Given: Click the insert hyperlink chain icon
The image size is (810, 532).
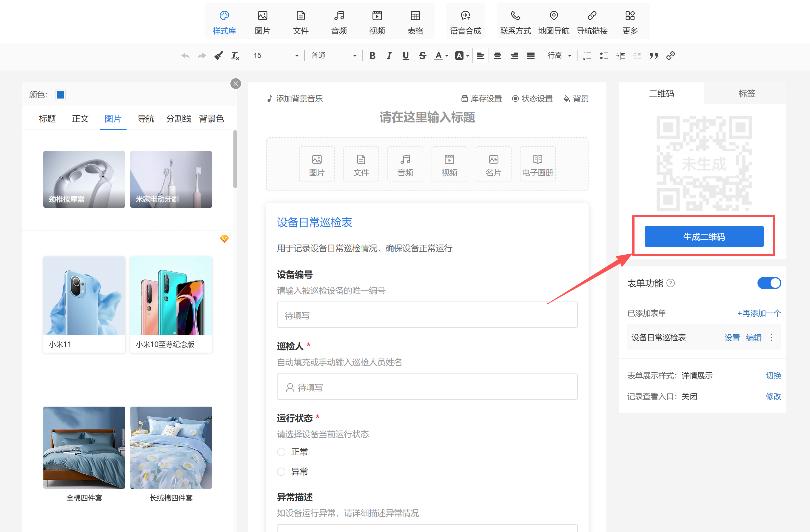Looking at the screenshot, I should pyautogui.click(x=670, y=56).
